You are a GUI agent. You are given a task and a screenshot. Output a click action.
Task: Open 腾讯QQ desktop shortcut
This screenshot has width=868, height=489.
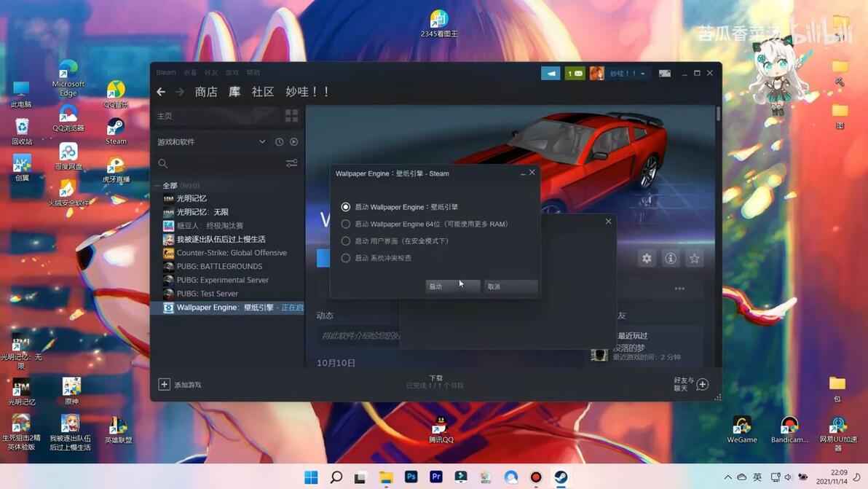coord(441,430)
